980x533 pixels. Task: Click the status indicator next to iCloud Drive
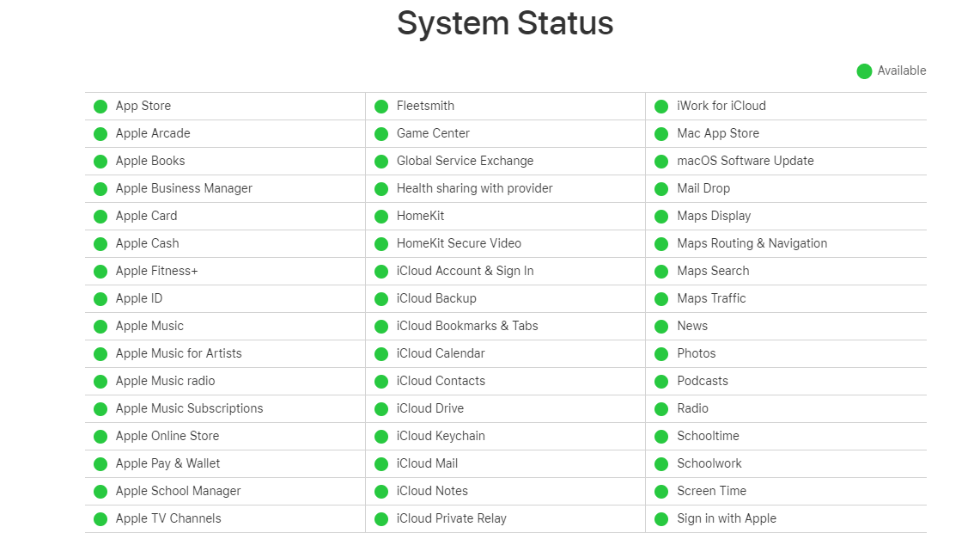click(x=381, y=409)
